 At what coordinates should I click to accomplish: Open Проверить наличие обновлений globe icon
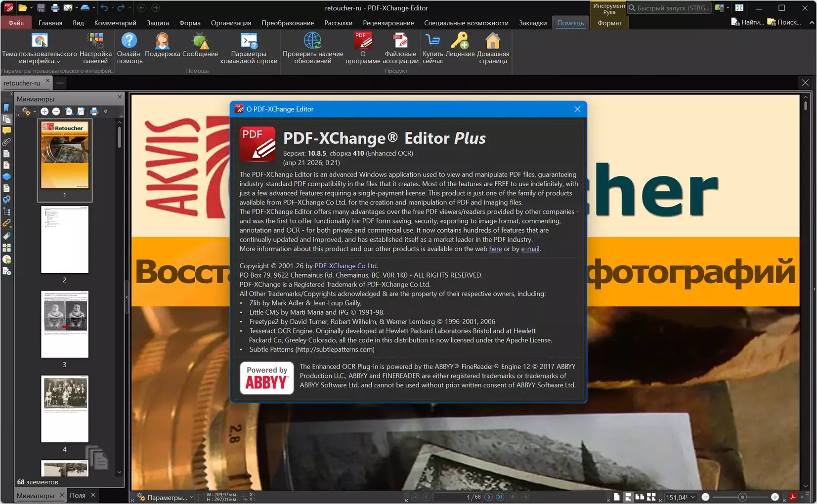[x=312, y=42]
